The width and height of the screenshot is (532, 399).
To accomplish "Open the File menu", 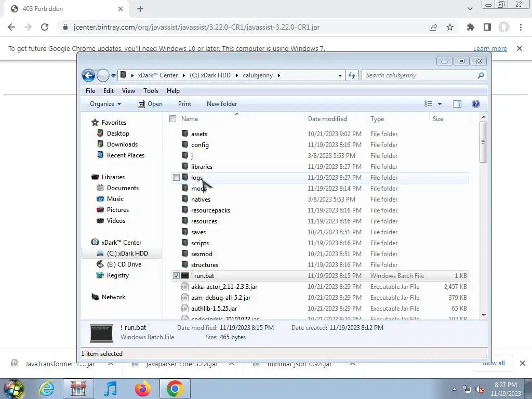I will (90, 91).
